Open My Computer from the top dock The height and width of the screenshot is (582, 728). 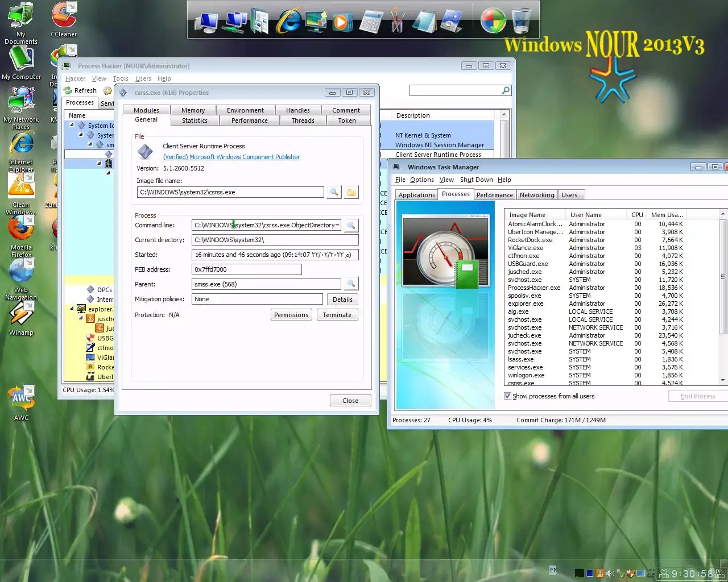pyautogui.click(x=206, y=22)
